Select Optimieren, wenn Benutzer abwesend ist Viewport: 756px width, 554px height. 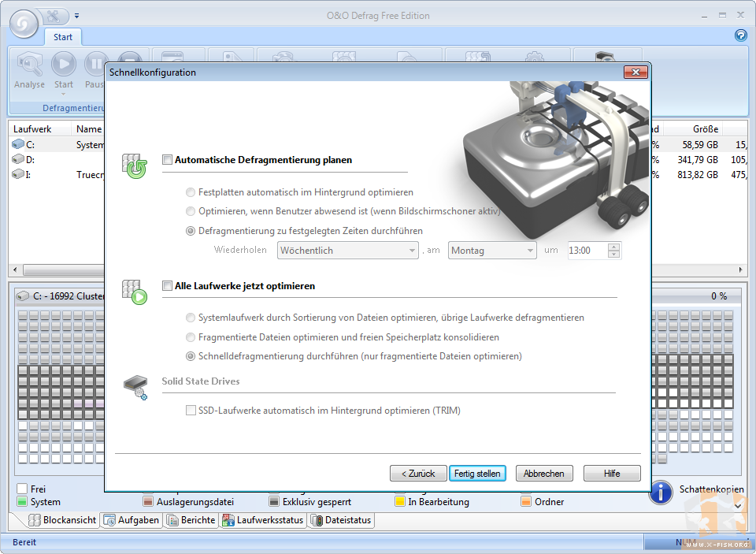191,211
